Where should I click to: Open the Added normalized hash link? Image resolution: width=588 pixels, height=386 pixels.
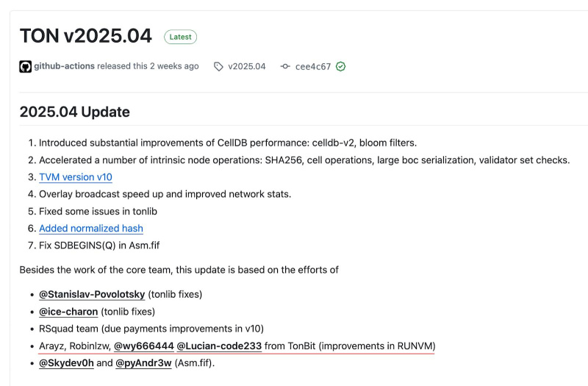pyautogui.click(x=91, y=229)
